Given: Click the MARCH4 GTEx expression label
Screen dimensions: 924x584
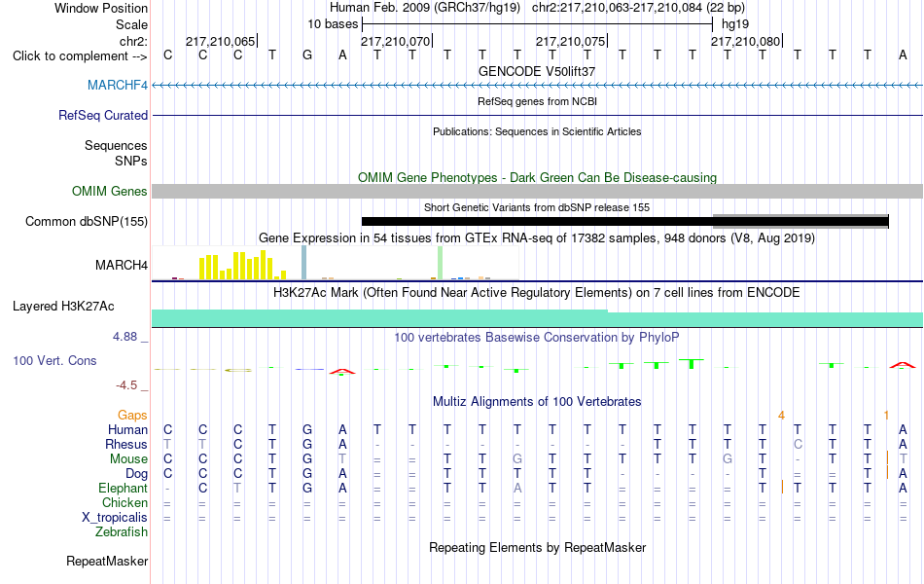Looking at the screenshot, I should click(122, 265).
